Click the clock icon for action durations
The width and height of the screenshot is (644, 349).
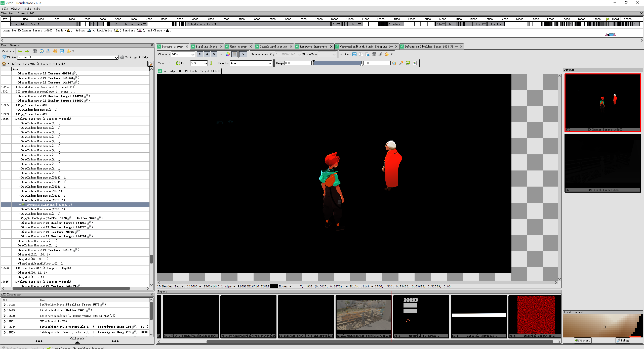[42, 51]
